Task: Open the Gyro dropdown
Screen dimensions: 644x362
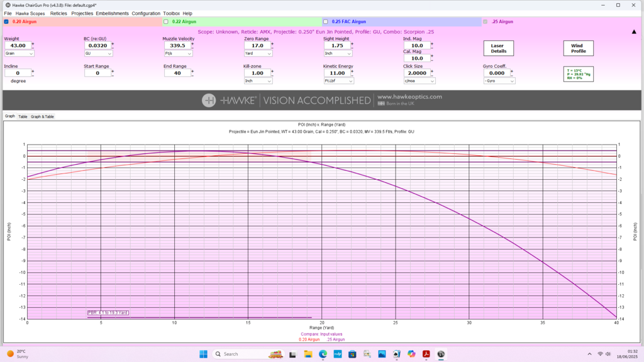Action: click(x=499, y=81)
